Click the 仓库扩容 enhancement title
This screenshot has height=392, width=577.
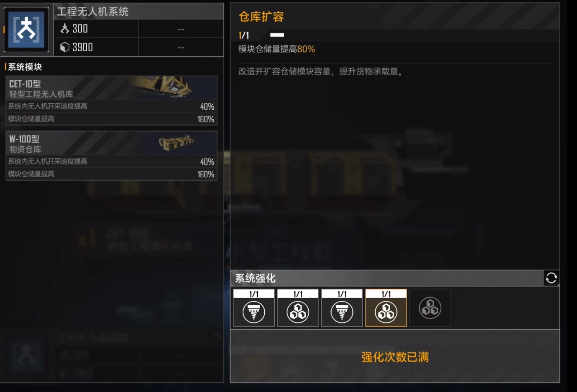click(x=261, y=17)
